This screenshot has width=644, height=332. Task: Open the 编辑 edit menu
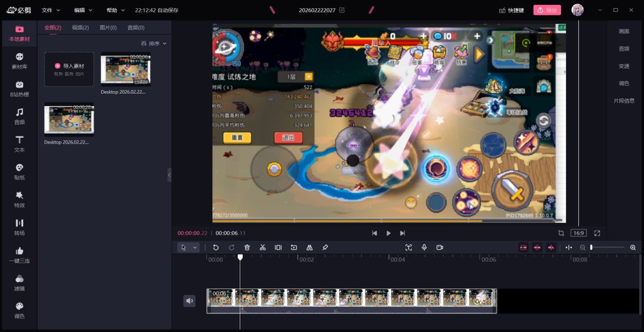point(83,10)
